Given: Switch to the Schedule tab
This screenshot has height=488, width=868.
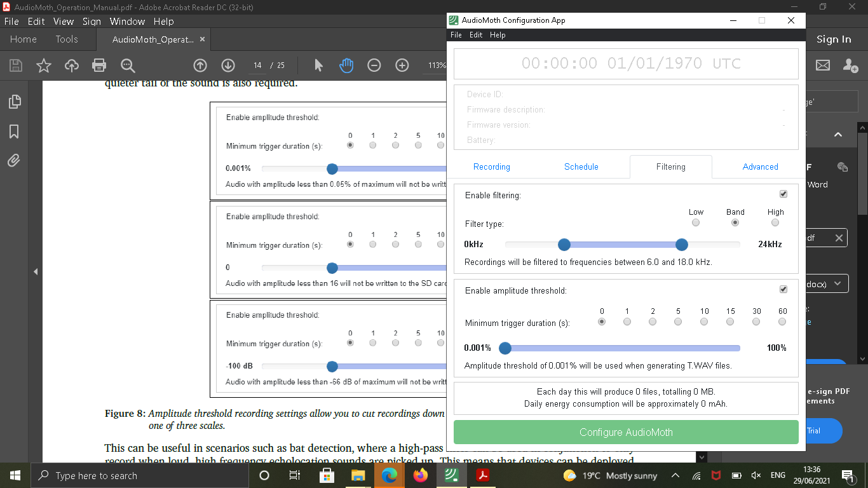Looking at the screenshot, I should click(x=581, y=166).
